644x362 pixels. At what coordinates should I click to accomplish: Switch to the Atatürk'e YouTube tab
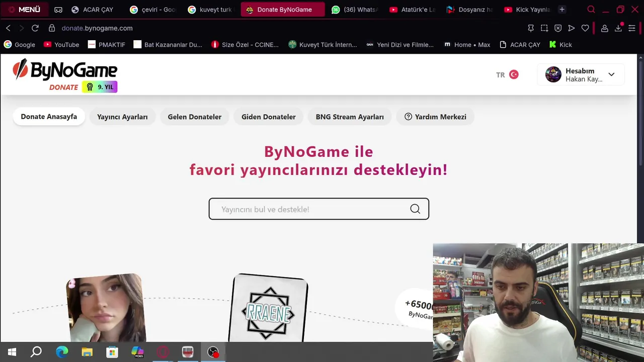413,10
